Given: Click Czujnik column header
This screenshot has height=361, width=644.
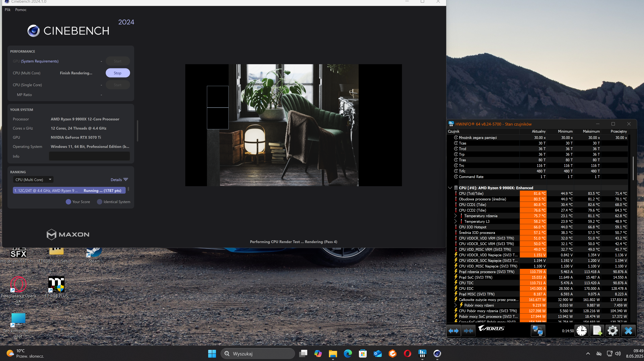Looking at the screenshot, I should pyautogui.click(x=483, y=131).
